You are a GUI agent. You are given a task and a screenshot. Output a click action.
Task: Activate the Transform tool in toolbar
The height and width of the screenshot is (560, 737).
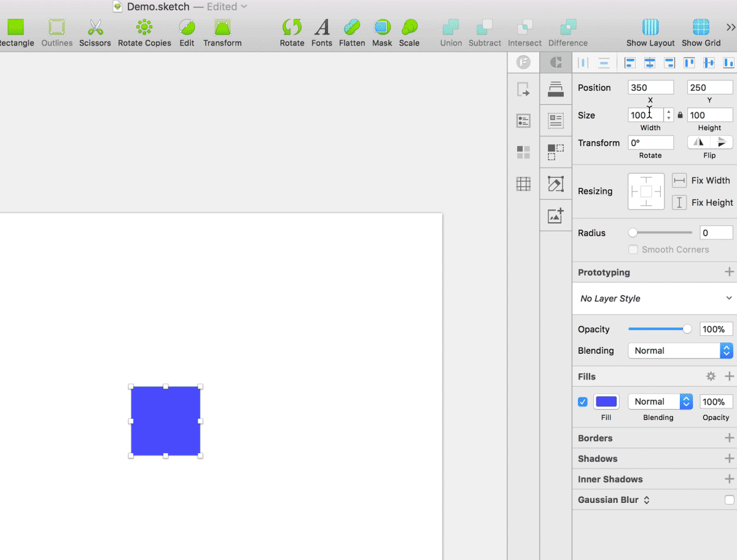222,27
